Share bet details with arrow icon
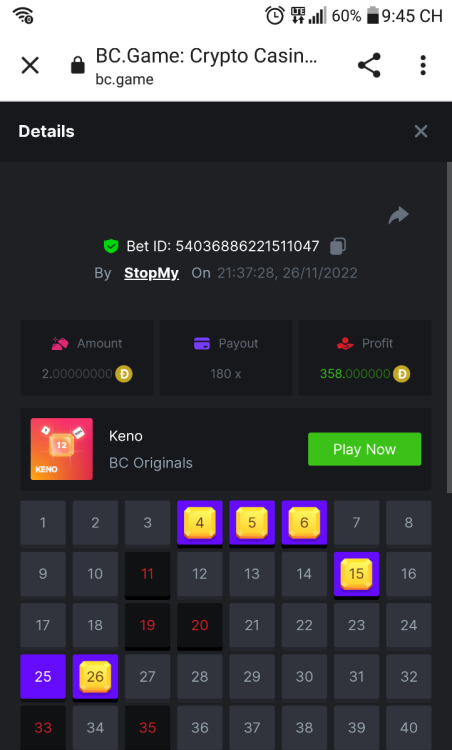The height and width of the screenshot is (750, 452). [398, 215]
